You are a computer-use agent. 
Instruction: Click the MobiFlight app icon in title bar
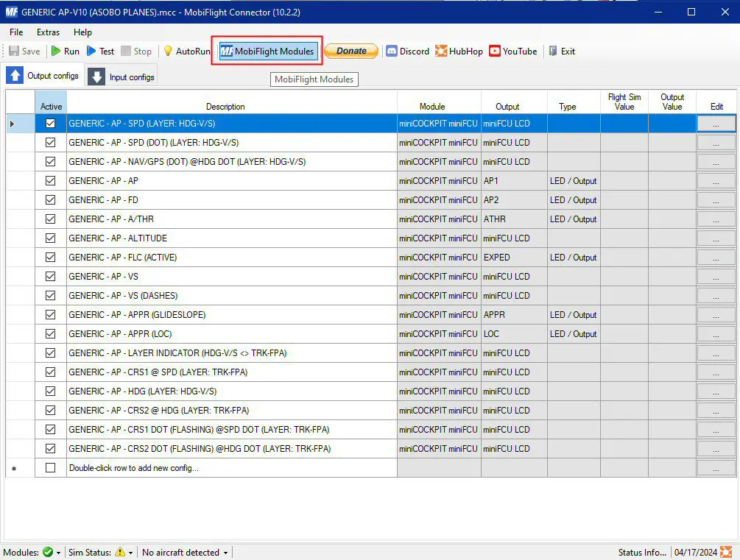point(11,12)
